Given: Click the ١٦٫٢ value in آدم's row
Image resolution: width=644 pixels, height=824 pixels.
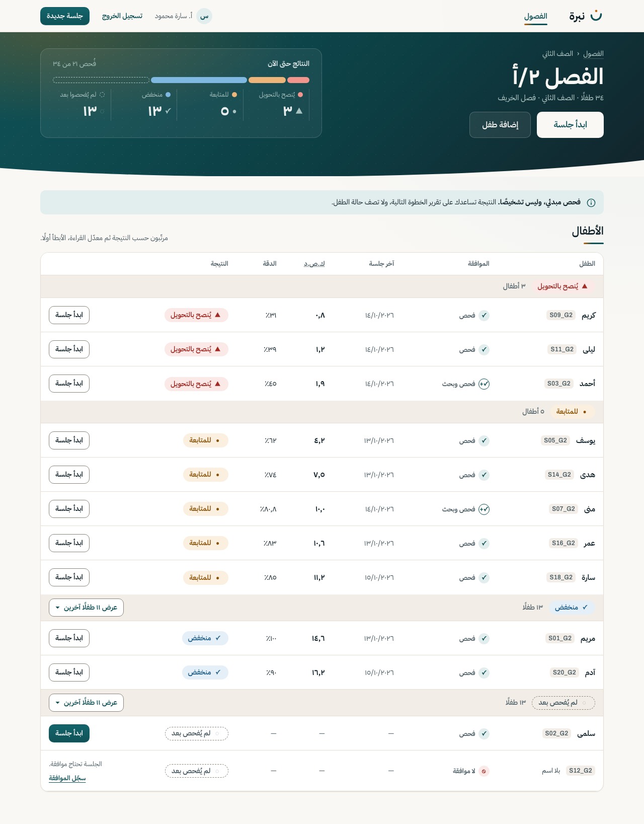Looking at the screenshot, I should [x=318, y=673].
